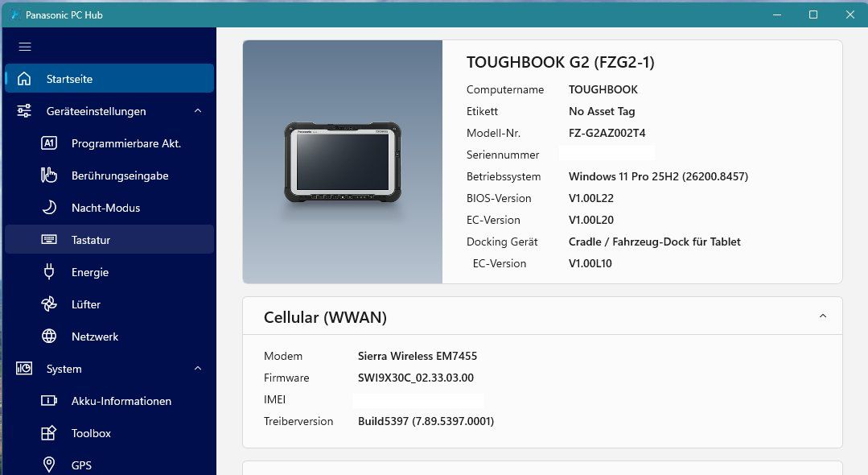This screenshot has width=868, height=475.
Task: Click BIOS-Version value V1.00L22
Action: tap(590, 198)
